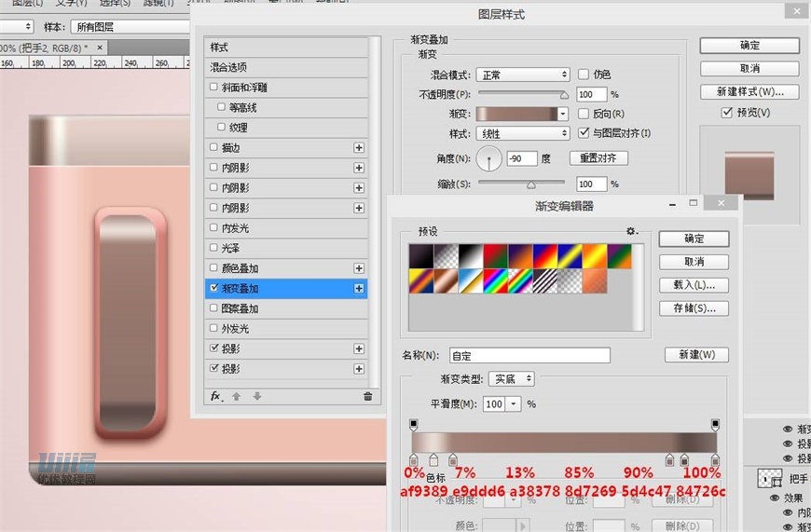Pick the solid orange custom gradient preset
Viewport: 811px width, 532px height.
coord(595,281)
